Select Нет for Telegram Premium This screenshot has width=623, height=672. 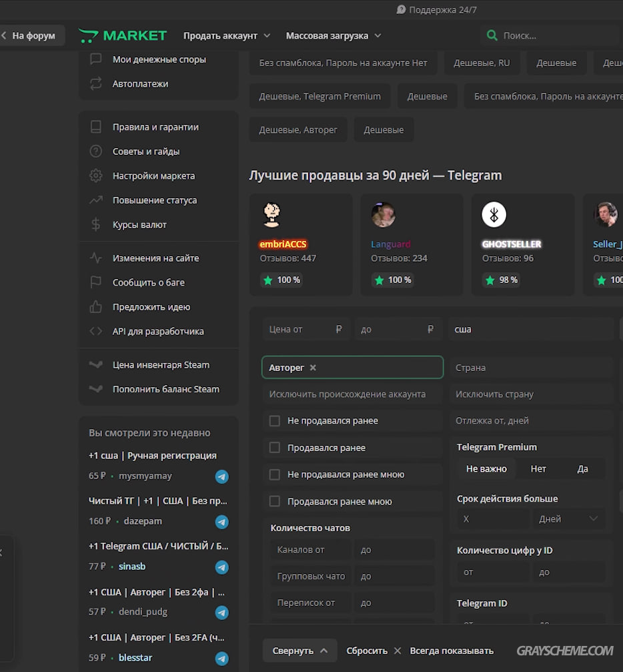point(538,469)
